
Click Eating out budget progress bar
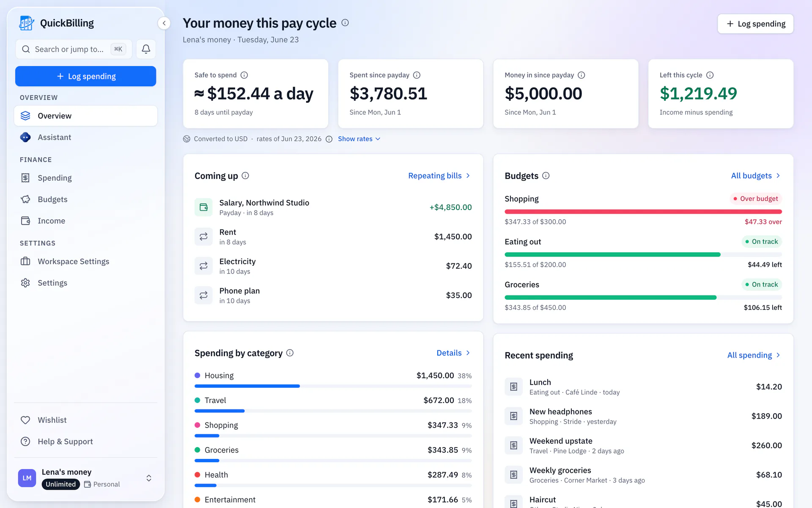click(x=643, y=254)
